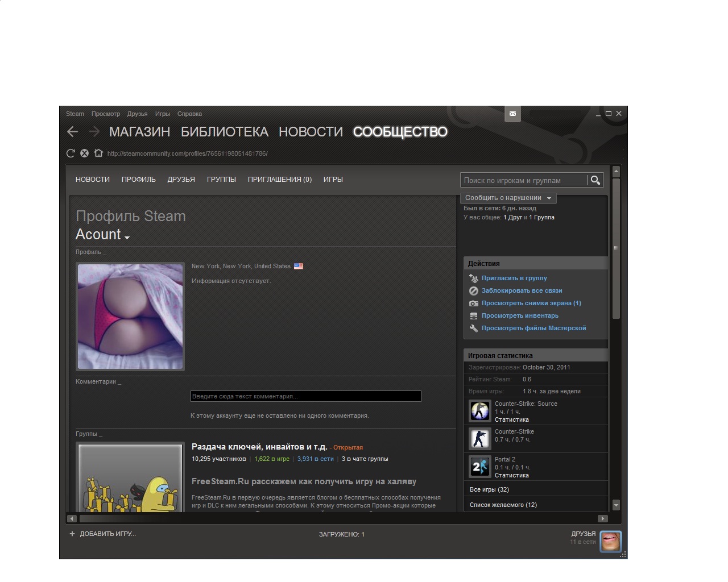728x582 pixels.
Task: Open the Справка menu
Action: coord(189,114)
